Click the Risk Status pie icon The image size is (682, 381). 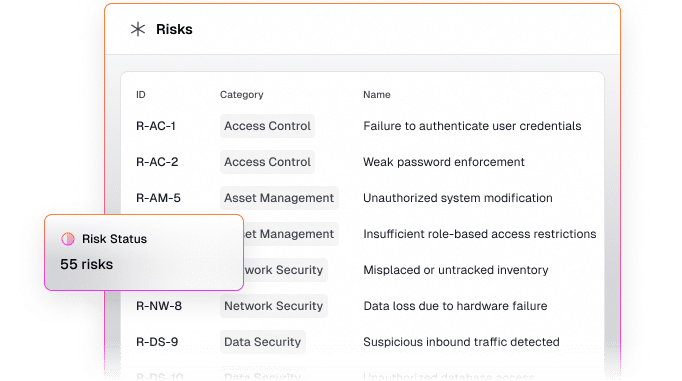click(68, 239)
